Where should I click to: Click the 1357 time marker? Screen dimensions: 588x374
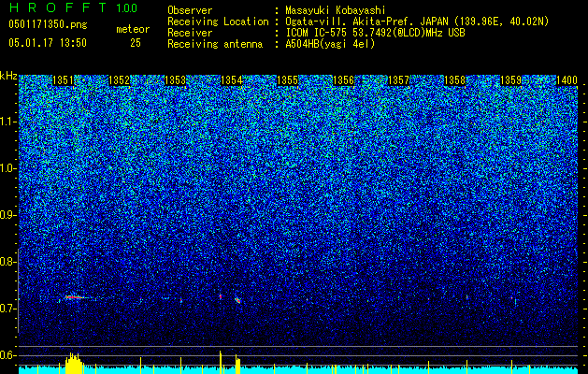[398, 80]
